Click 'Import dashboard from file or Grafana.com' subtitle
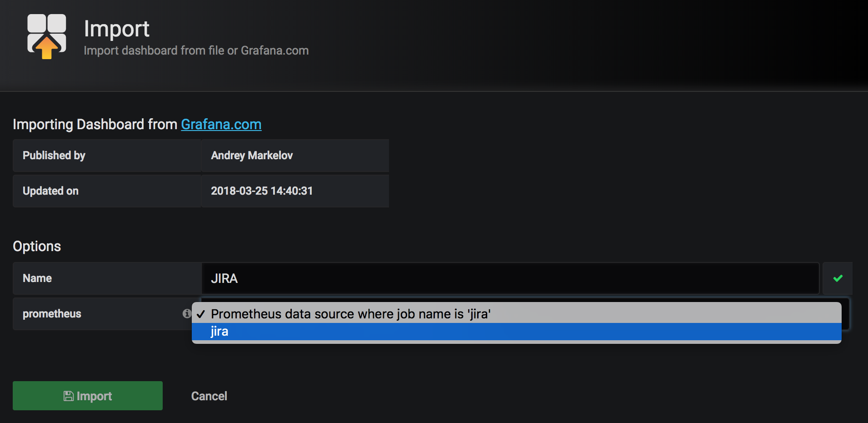This screenshot has height=423, width=868. (x=196, y=50)
